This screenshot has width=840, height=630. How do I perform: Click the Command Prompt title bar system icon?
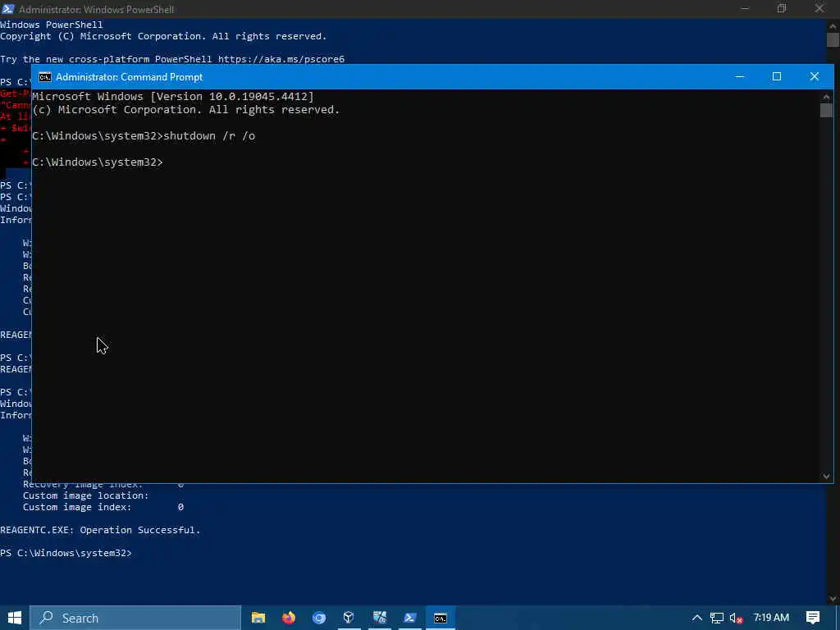pos(46,77)
